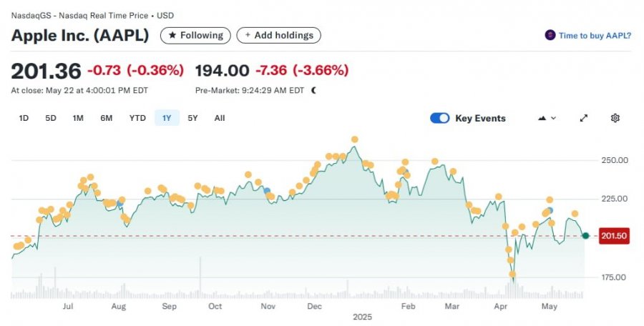Click the NasdaqGS - Nasdaq Real Time Price text

[x=79, y=16]
